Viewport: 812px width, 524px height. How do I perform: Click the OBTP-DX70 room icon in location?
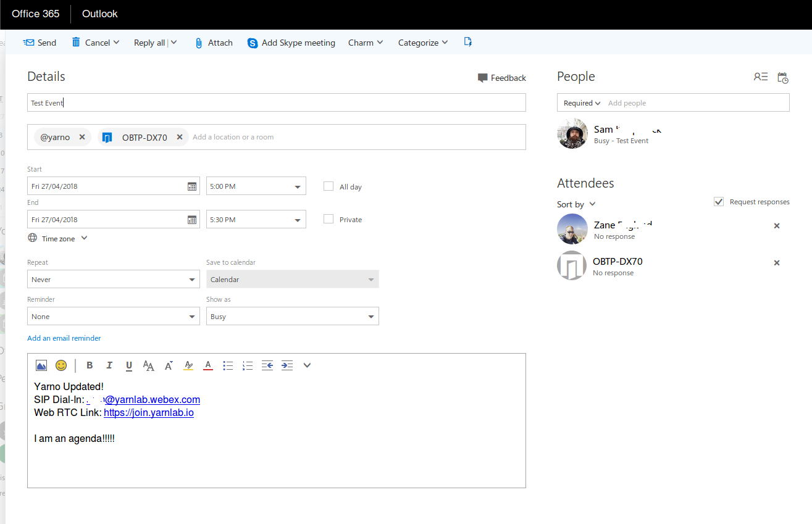pos(107,137)
